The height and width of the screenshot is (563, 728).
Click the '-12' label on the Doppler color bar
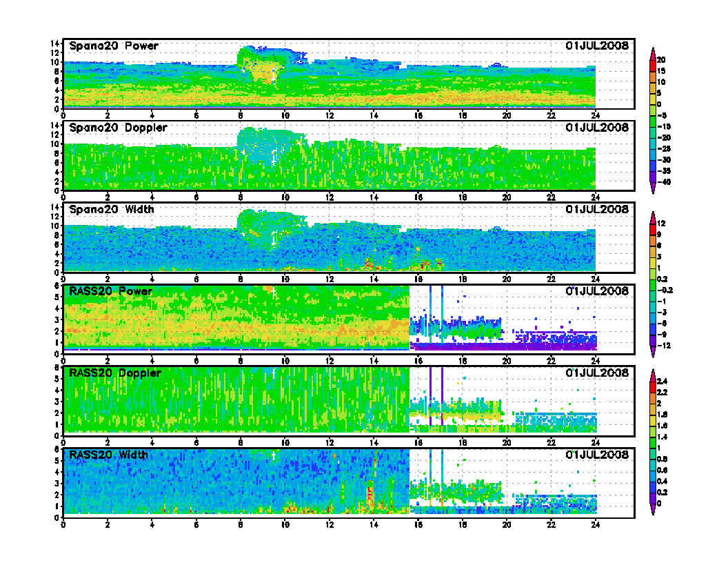coord(664,346)
